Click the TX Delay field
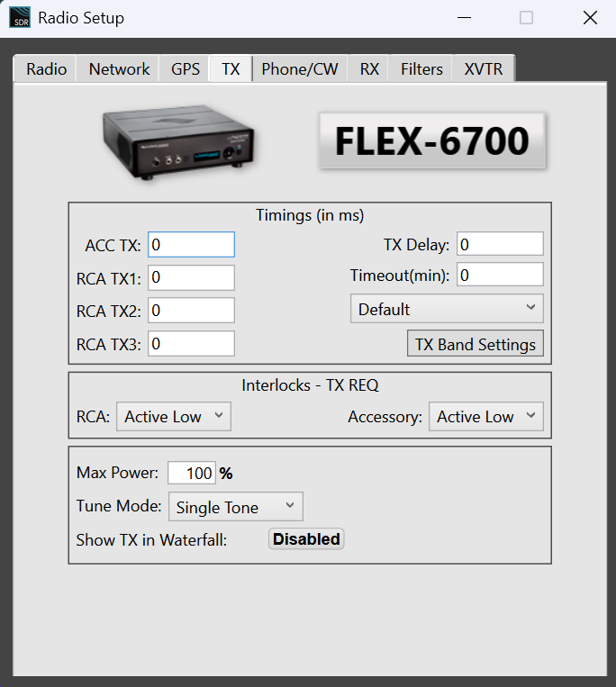This screenshot has height=687, width=616. (500, 244)
